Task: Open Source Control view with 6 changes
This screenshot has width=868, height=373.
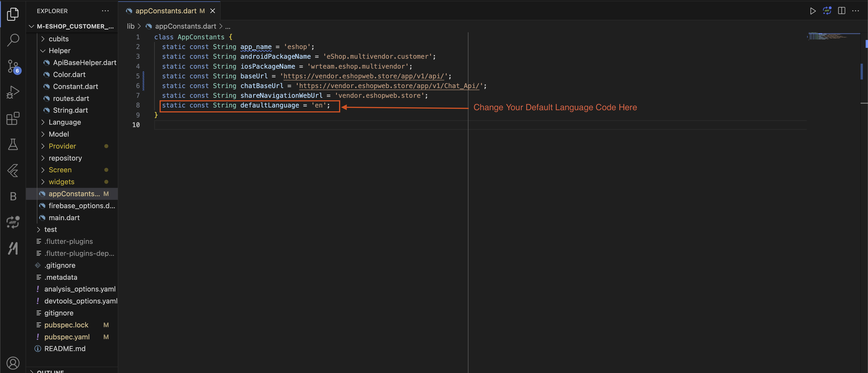Action: 13,66
